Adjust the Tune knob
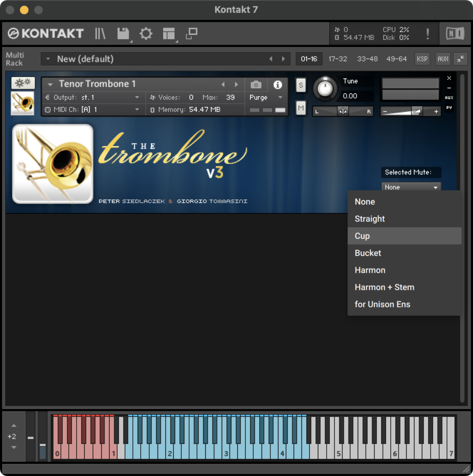Image resolution: width=473 pixels, height=476 pixels. point(325,89)
